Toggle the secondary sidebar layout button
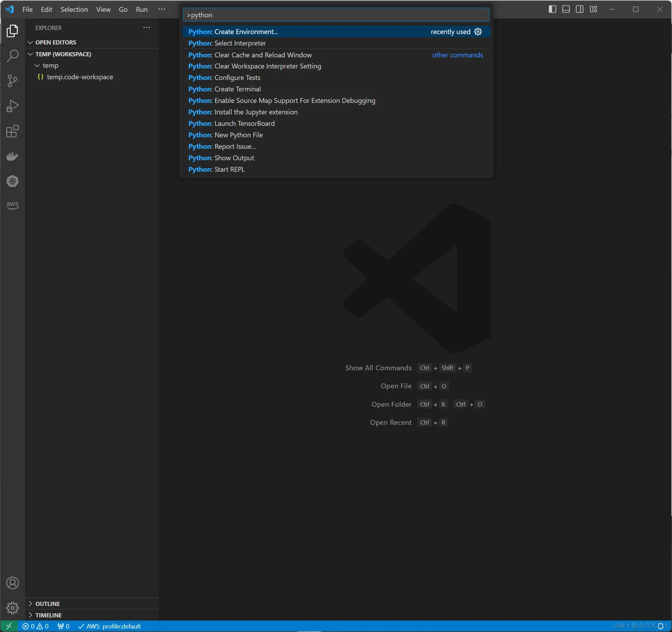Screen dimensions: 672x632 [579, 9]
